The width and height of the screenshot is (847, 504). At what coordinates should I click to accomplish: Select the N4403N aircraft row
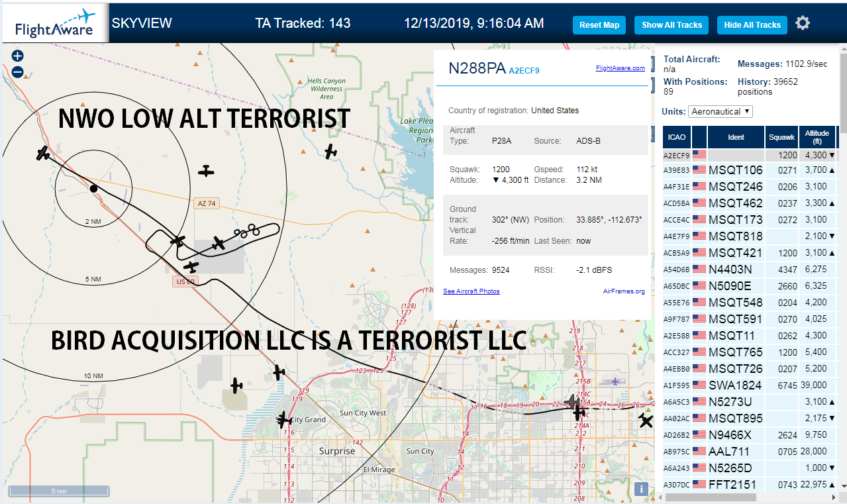[750, 270]
